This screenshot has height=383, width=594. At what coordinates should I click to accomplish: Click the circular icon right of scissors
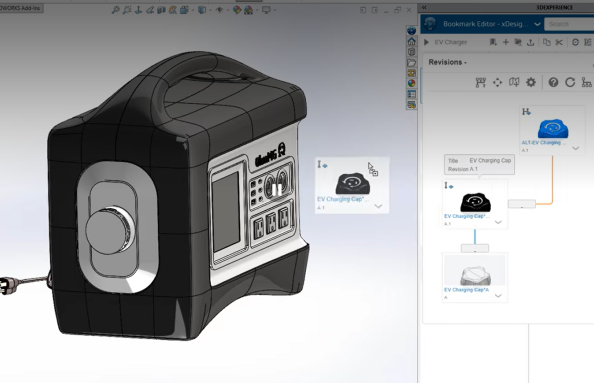click(575, 42)
